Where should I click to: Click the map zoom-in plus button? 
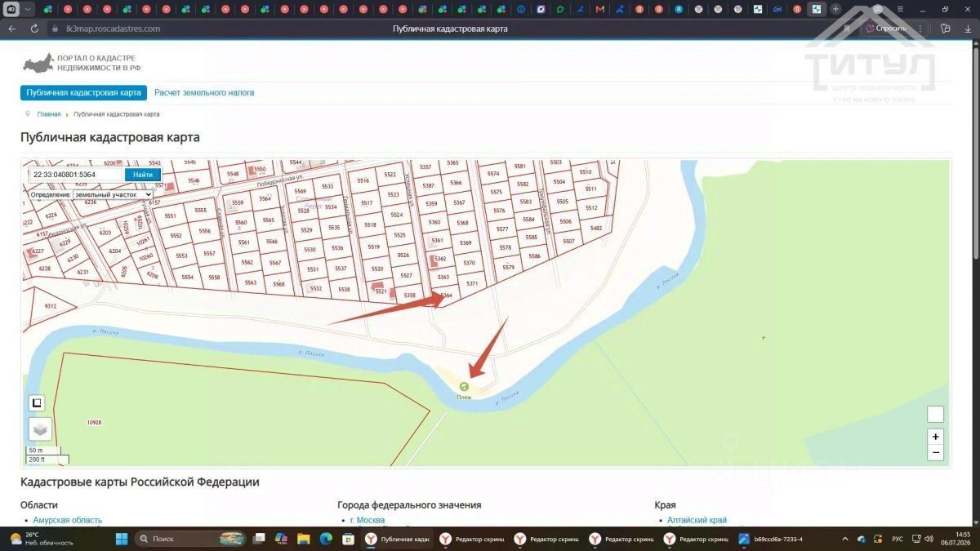(935, 437)
